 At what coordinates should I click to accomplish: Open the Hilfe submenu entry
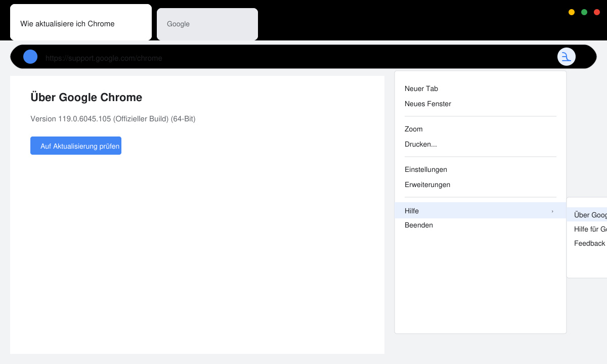point(481,210)
